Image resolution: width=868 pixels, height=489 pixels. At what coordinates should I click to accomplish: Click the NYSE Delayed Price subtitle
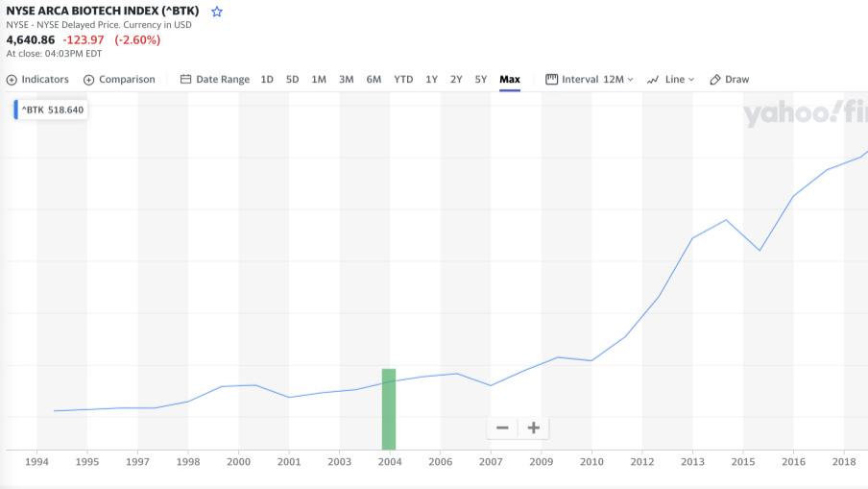click(99, 25)
